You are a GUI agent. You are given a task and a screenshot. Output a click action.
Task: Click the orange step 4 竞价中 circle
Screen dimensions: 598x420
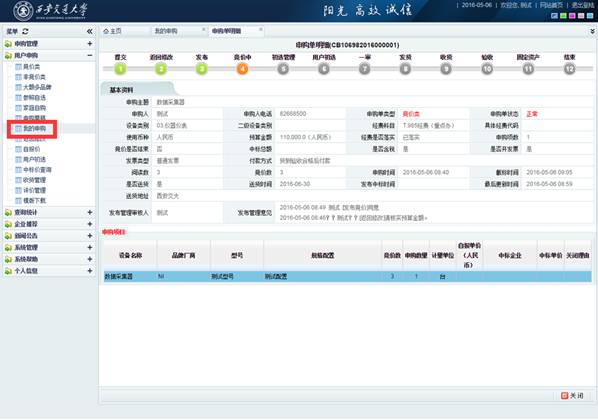pyautogui.click(x=243, y=69)
